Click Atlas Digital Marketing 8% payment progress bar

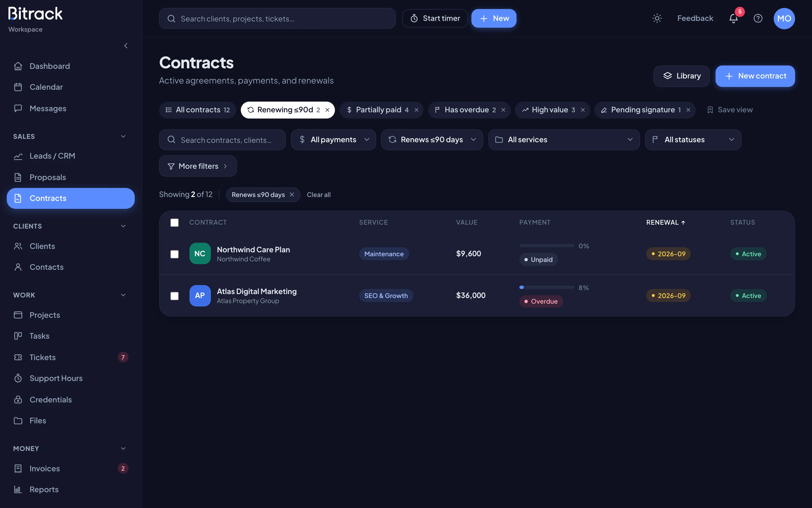[547, 287]
